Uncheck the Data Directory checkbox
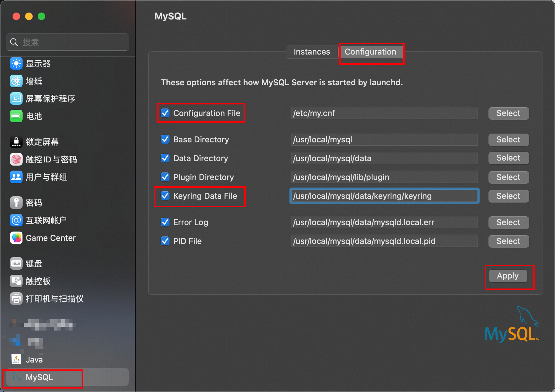Image resolution: width=555 pixels, height=392 pixels. point(165,158)
